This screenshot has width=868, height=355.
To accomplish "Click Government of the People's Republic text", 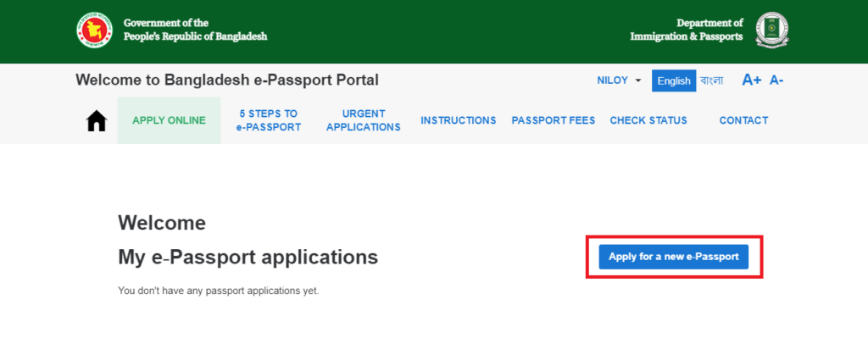I will point(195,30).
